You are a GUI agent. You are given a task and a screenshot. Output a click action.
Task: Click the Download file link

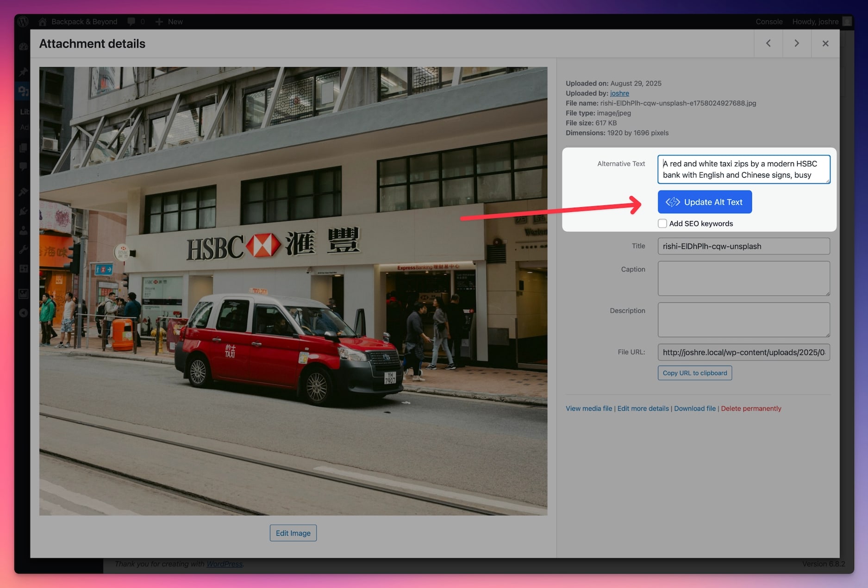[x=695, y=409]
